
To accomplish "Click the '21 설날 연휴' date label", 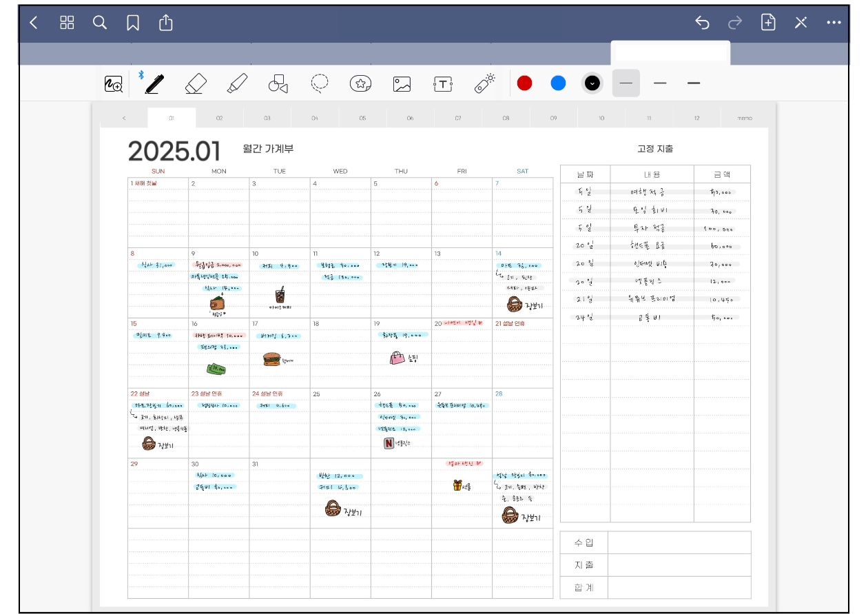I will (510, 323).
